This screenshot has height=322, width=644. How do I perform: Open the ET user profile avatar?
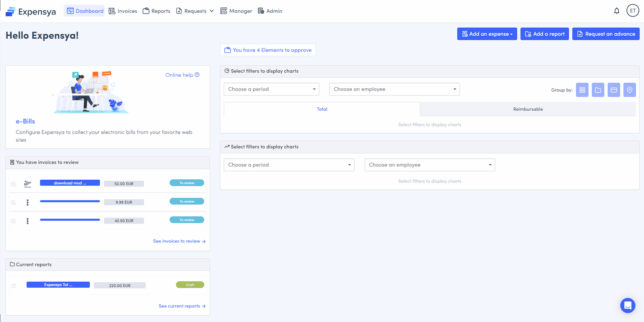tap(633, 11)
